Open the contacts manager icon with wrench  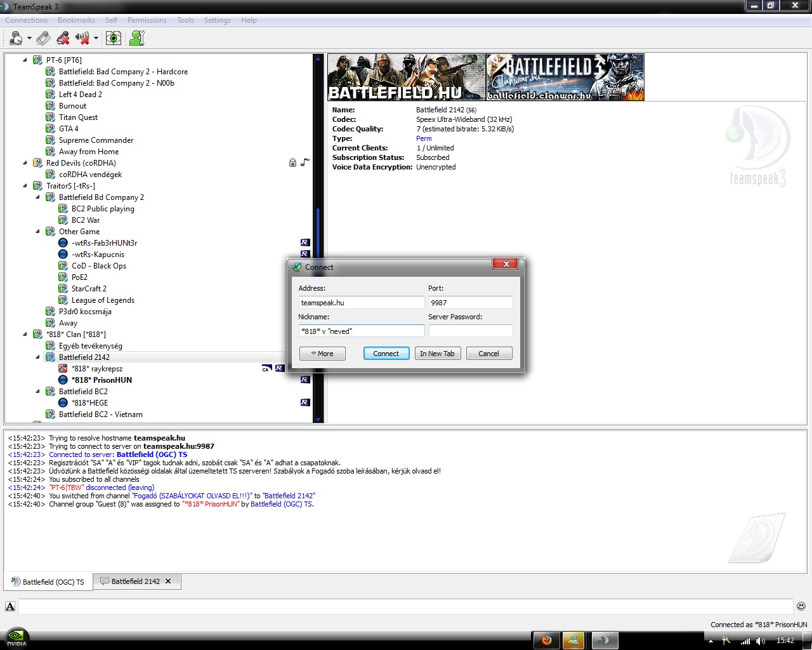point(136,39)
